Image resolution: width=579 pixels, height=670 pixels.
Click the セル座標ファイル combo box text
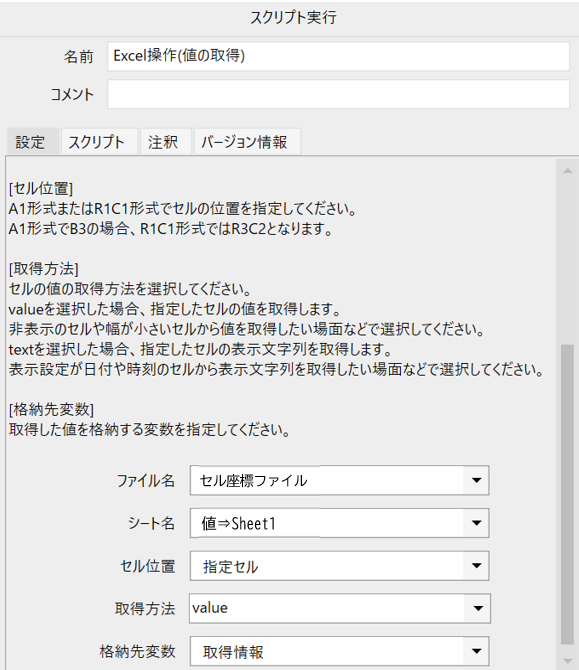[x=253, y=481]
